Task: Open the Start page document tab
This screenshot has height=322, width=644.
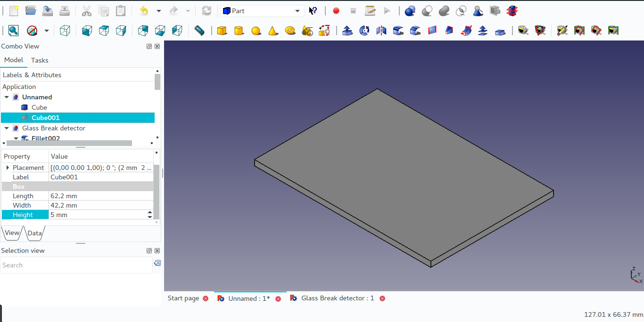Action: coord(183,298)
